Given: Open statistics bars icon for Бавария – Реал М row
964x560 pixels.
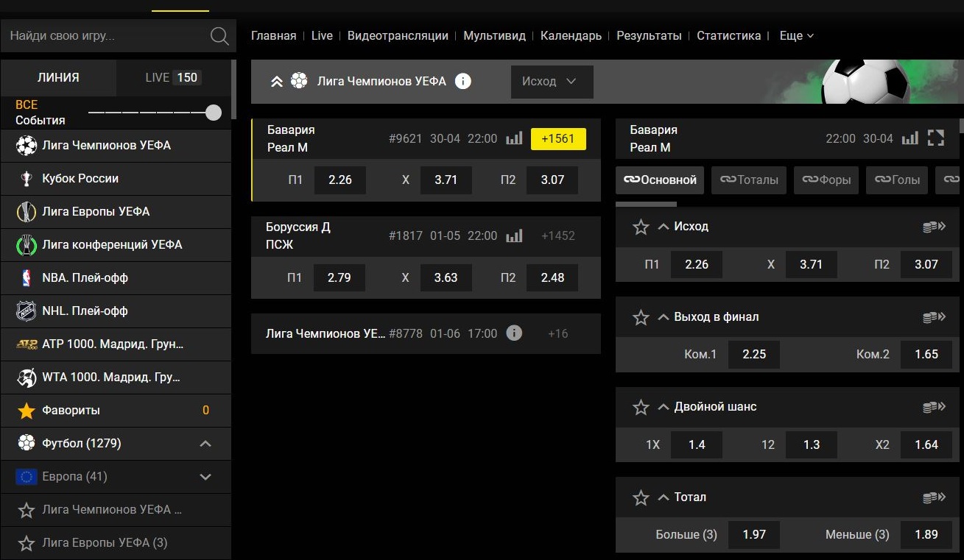Looking at the screenshot, I should coord(514,138).
